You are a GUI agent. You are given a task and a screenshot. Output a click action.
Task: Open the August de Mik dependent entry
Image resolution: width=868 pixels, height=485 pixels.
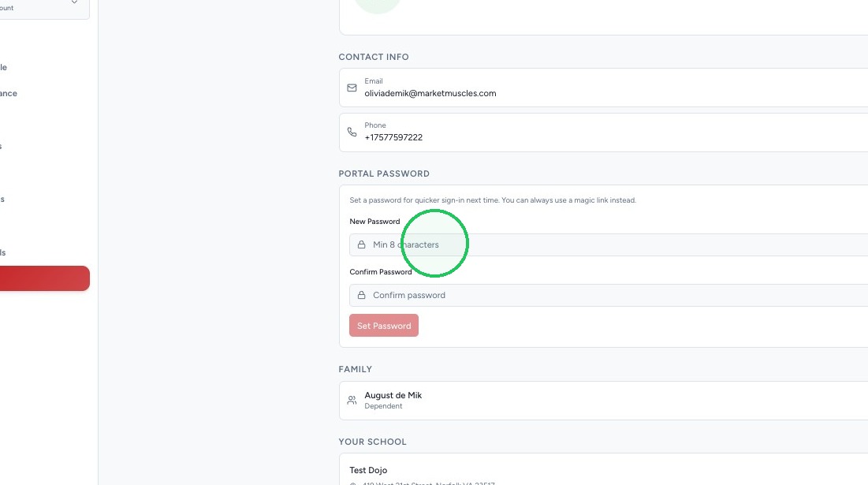click(x=603, y=401)
